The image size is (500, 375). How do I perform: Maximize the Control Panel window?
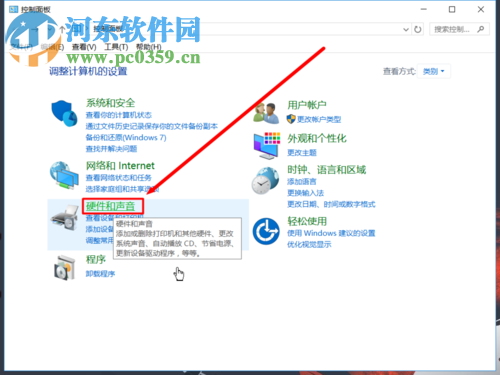click(452, 9)
